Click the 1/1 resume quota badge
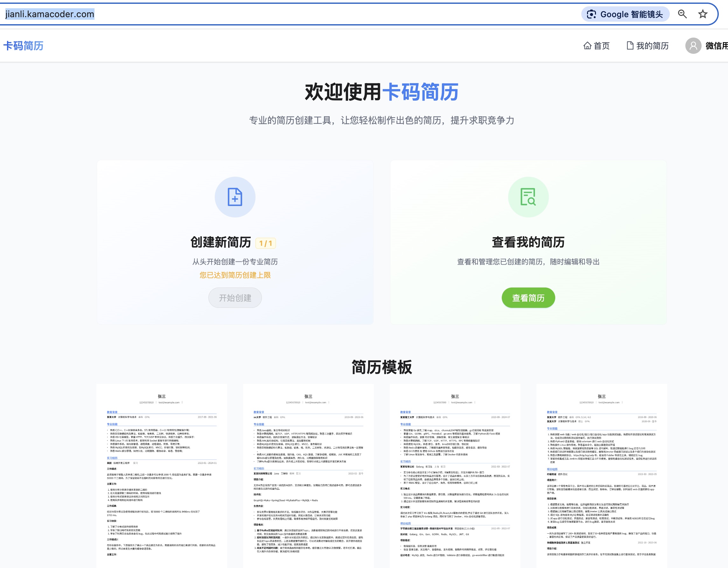Image resolution: width=728 pixels, height=568 pixels. (x=265, y=243)
